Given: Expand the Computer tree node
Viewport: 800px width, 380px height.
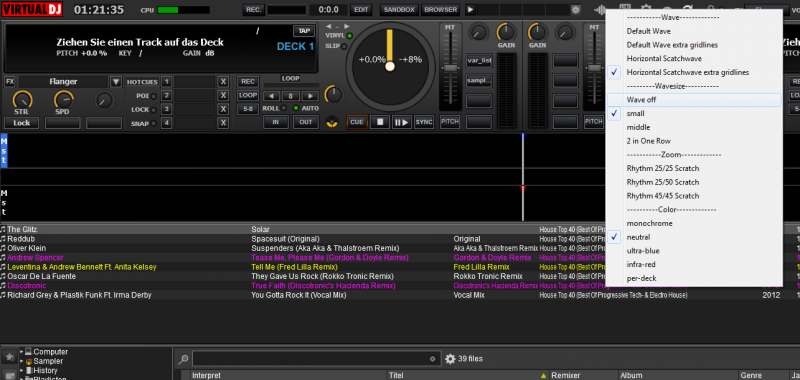Looking at the screenshot, I should pos(22,351).
